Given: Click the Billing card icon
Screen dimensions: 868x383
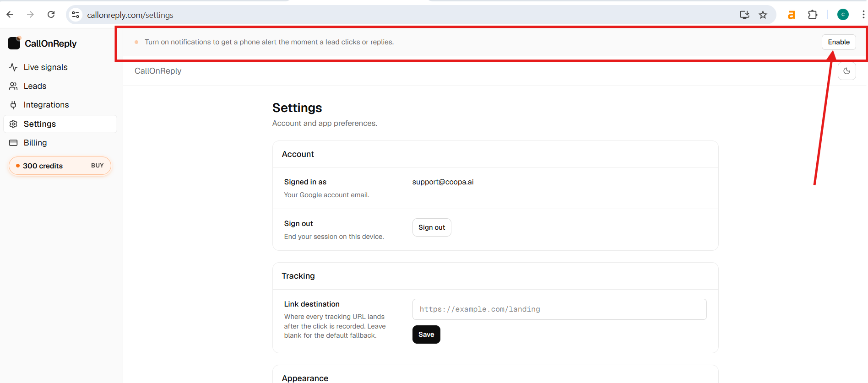Looking at the screenshot, I should click(13, 143).
